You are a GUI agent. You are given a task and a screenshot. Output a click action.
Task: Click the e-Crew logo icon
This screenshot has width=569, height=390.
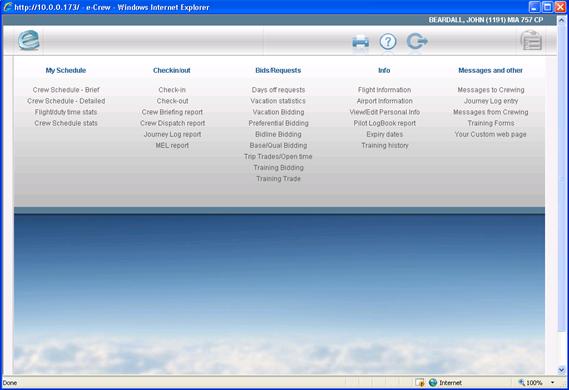click(x=29, y=40)
